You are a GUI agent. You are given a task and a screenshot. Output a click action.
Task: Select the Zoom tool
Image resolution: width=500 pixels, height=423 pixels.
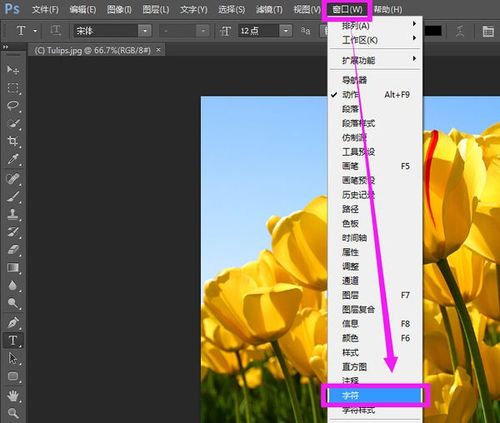coord(13,413)
